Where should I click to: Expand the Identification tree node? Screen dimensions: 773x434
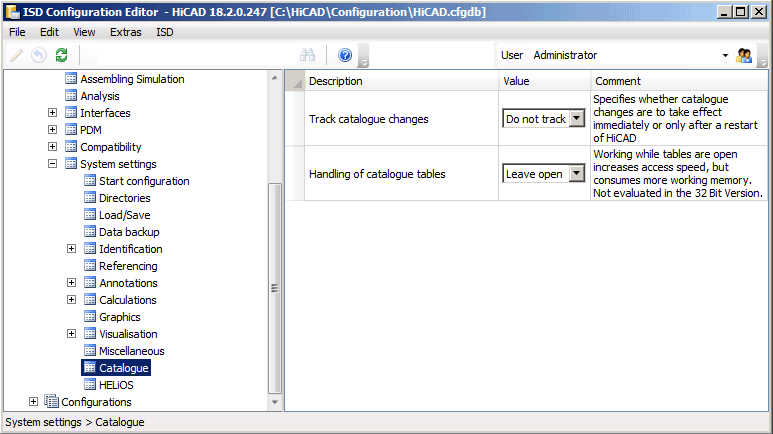tap(71, 249)
